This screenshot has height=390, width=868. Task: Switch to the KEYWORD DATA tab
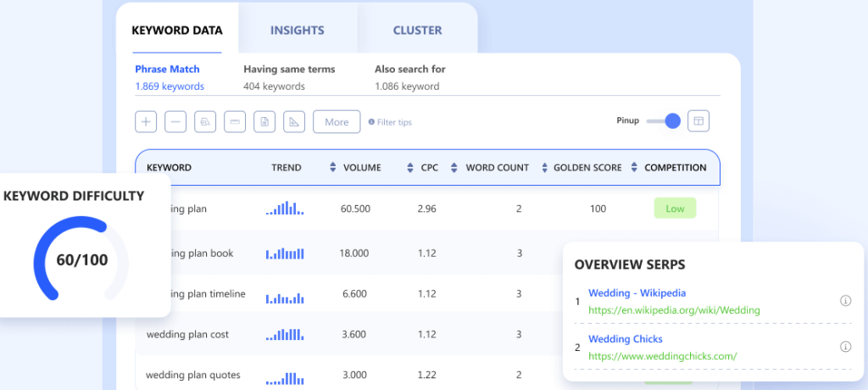177,30
